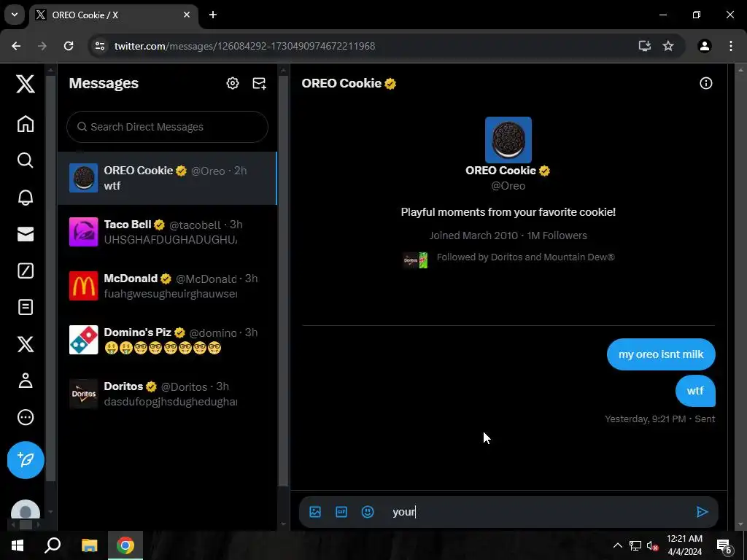This screenshot has height=560, width=747.
Task: Open the X home logo in sidebar top
Action: (x=26, y=83)
